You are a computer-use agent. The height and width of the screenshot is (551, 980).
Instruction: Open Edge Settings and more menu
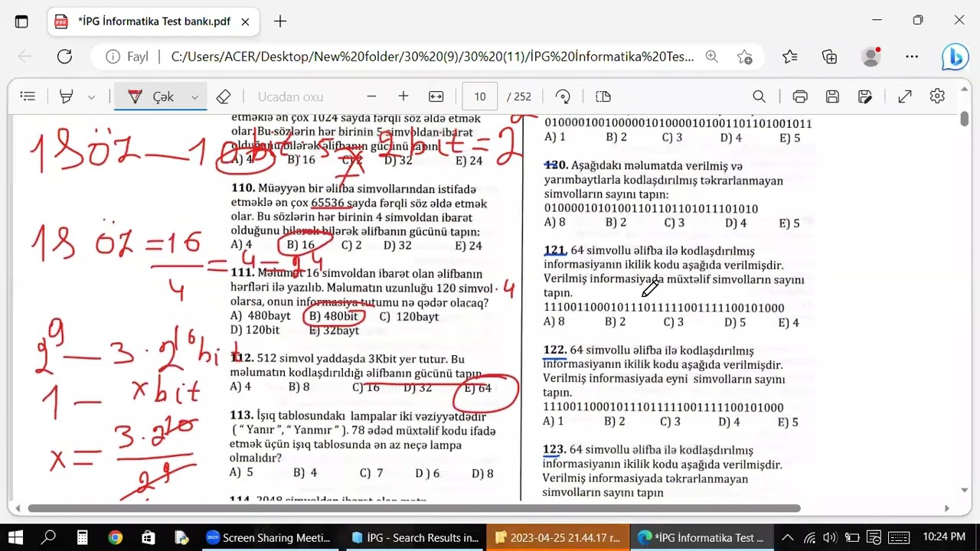[x=912, y=57]
